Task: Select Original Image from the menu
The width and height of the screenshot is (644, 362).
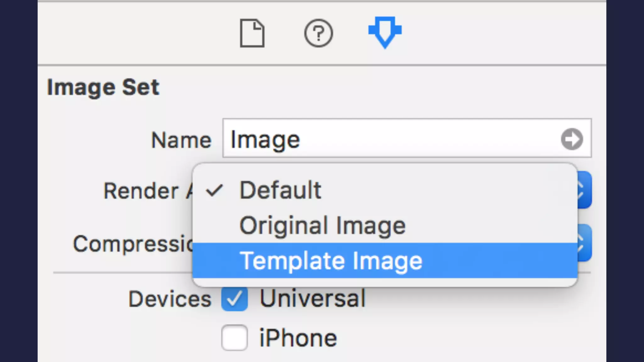Action: [x=322, y=225]
